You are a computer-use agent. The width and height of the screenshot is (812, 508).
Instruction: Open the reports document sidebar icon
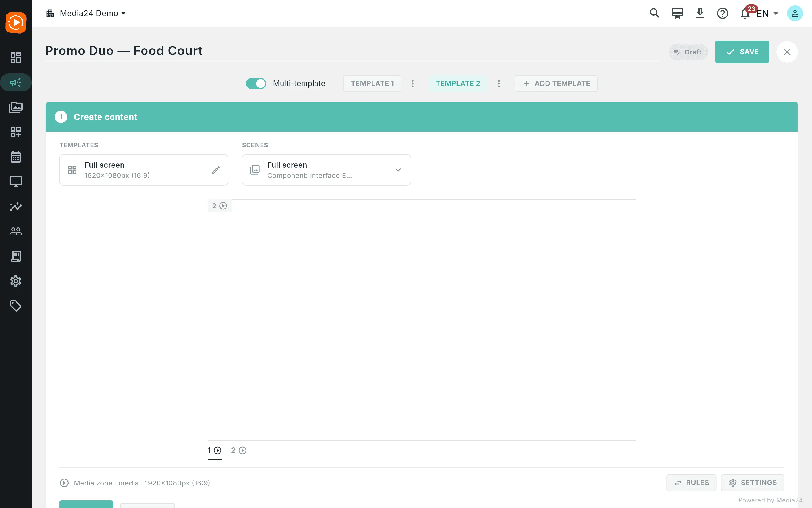pyautogui.click(x=16, y=256)
